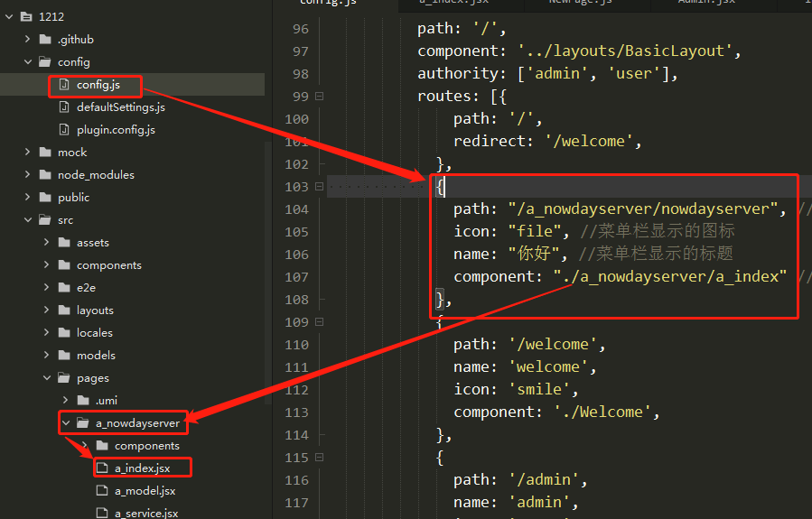
Task: Click the component: './Welcome' line
Action: click(x=556, y=412)
